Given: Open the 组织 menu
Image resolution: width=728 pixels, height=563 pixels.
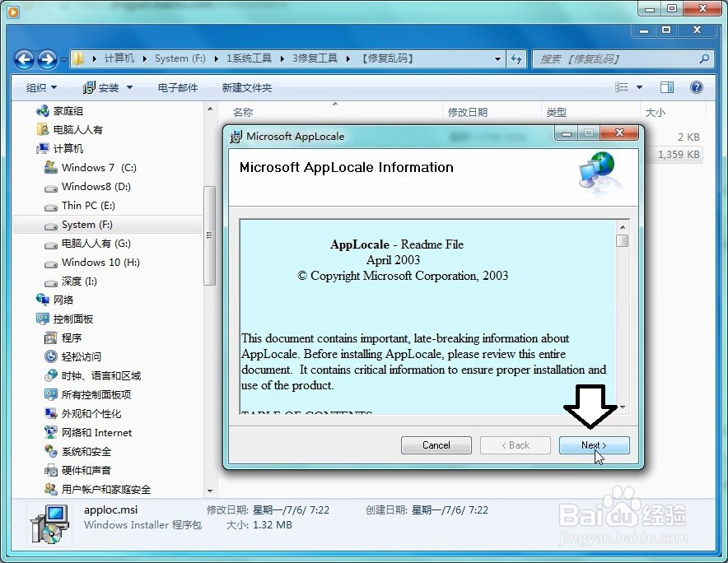Looking at the screenshot, I should tap(41, 87).
